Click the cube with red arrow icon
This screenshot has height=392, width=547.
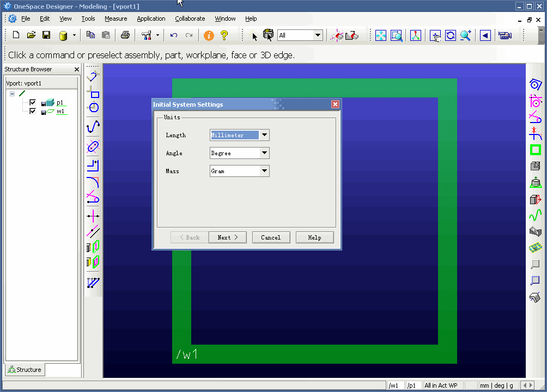click(536, 199)
